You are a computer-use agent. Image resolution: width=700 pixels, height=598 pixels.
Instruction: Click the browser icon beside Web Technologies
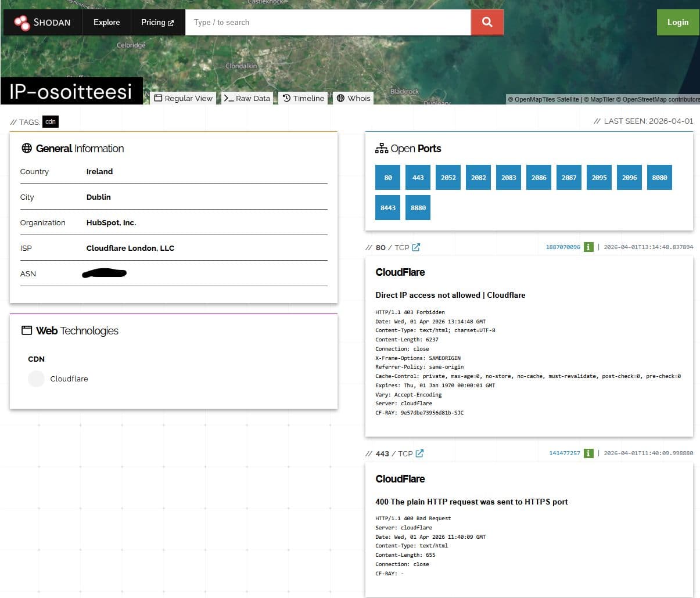pos(27,330)
